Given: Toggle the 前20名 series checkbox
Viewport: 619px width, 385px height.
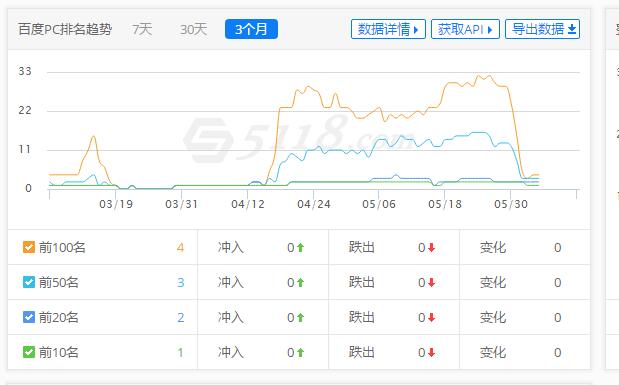Looking at the screenshot, I should [x=29, y=317].
